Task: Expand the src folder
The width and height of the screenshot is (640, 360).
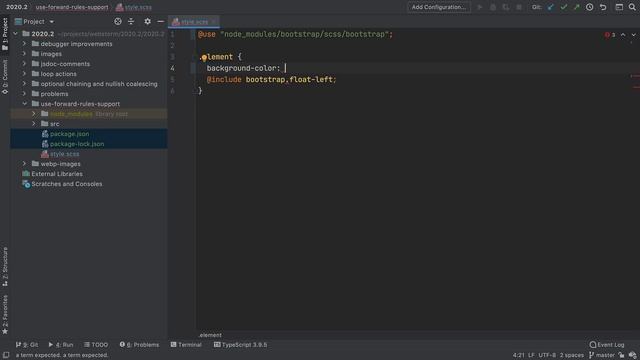Action: 34,124
